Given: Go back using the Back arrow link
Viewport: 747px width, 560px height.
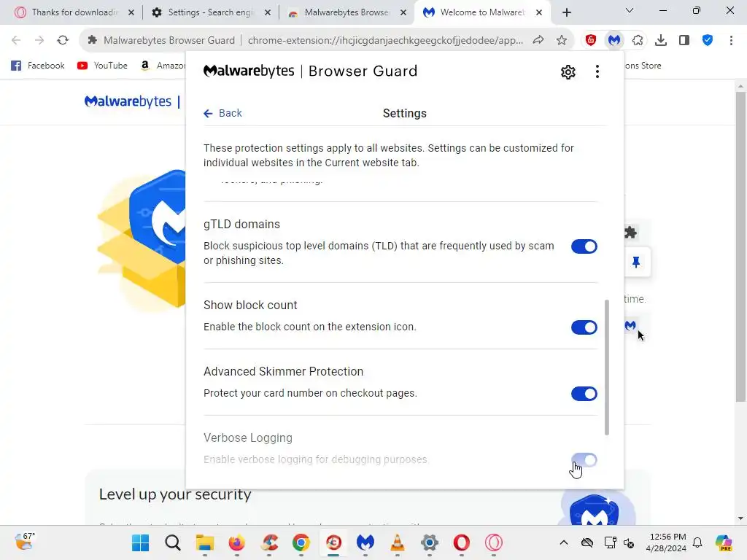Looking at the screenshot, I should point(222,113).
